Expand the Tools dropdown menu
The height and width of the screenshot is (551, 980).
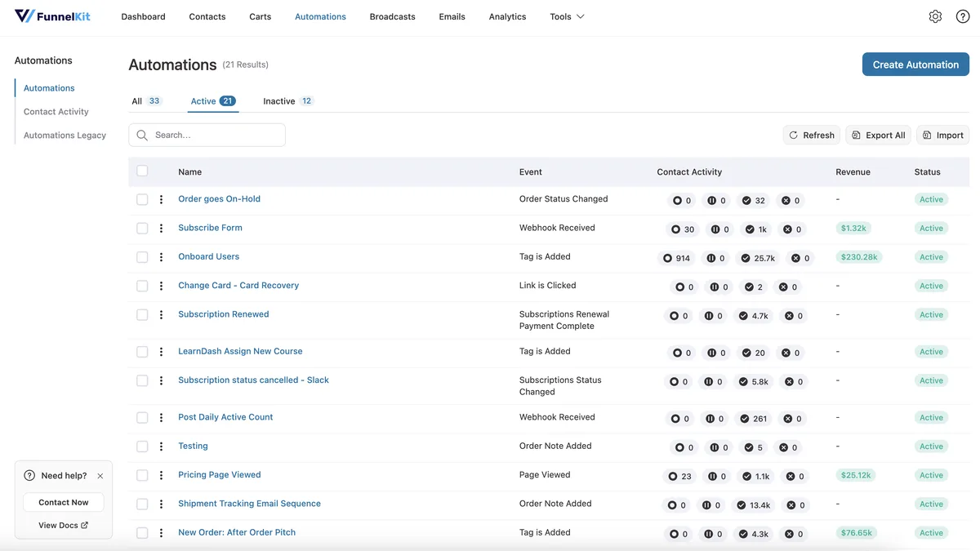pyautogui.click(x=567, y=16)
